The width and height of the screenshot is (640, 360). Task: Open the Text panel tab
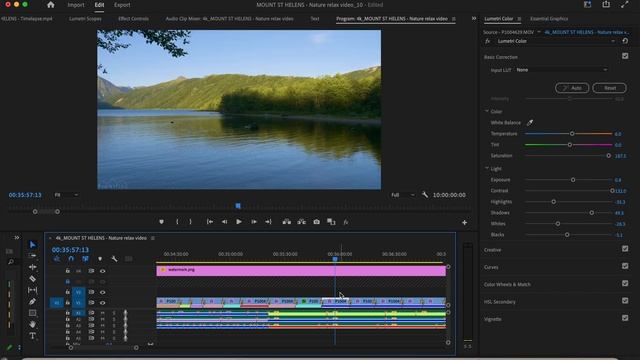pyautogui.click(x=315, y=19)
